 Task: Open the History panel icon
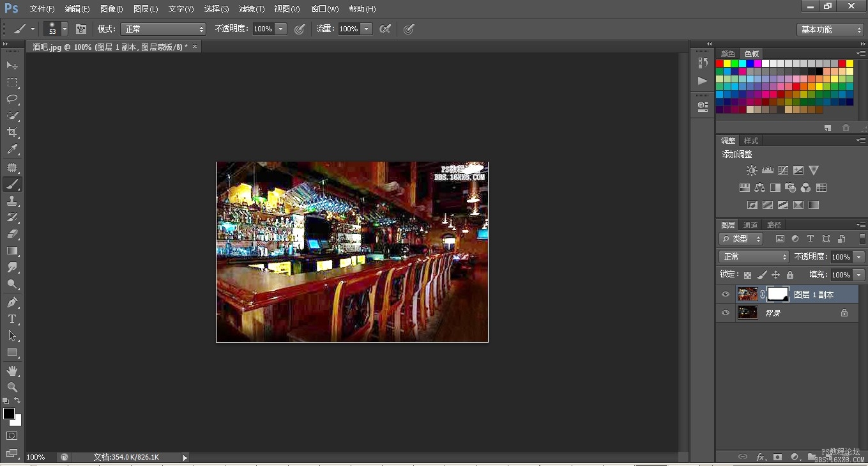click(703, 63)
